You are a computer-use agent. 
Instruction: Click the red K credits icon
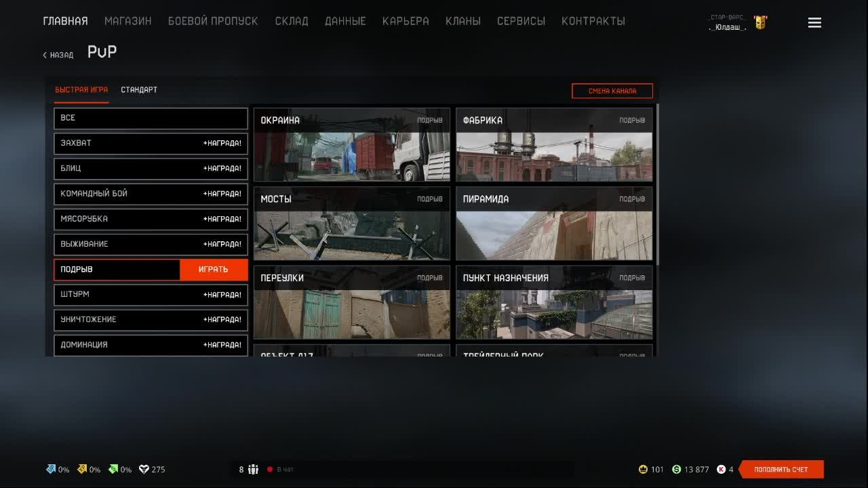coord(721,469)
